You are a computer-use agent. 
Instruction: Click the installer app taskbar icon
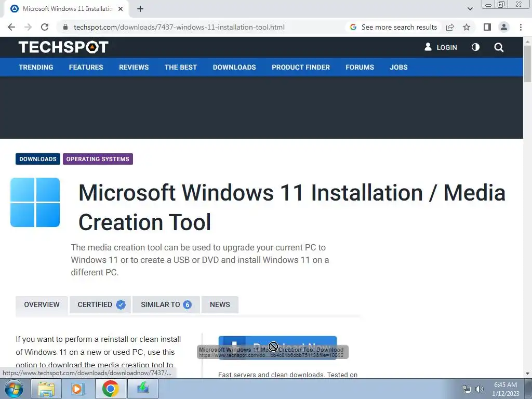[x=143, y=389]
